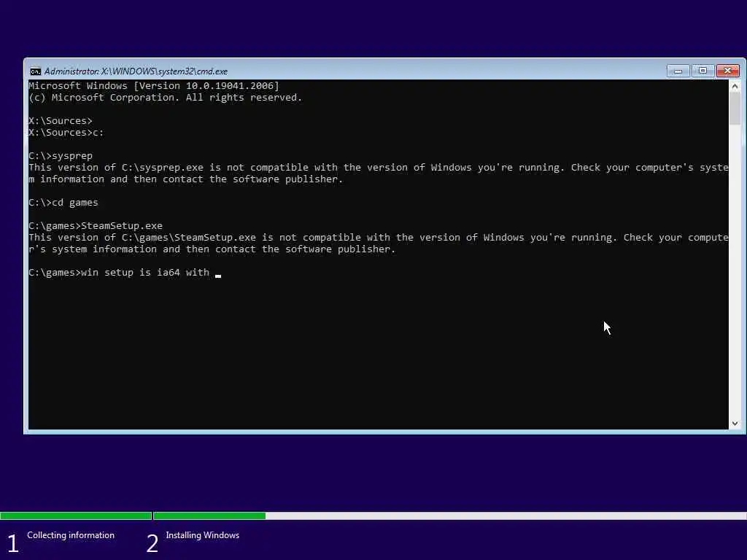Minimize the Administrator cmd.exe window
Viewport: 747px width, 560px height.
click(678, 71)
